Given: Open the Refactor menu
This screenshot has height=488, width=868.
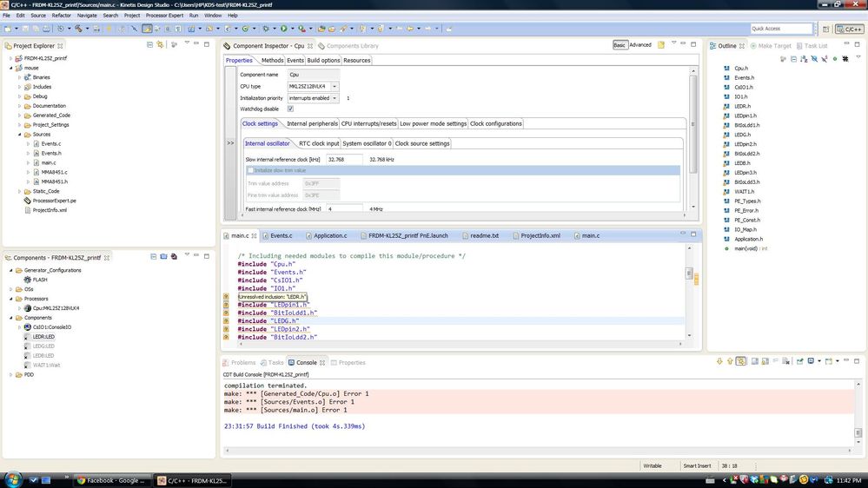Looking at the screenshot, I should [x=62, y=16].
